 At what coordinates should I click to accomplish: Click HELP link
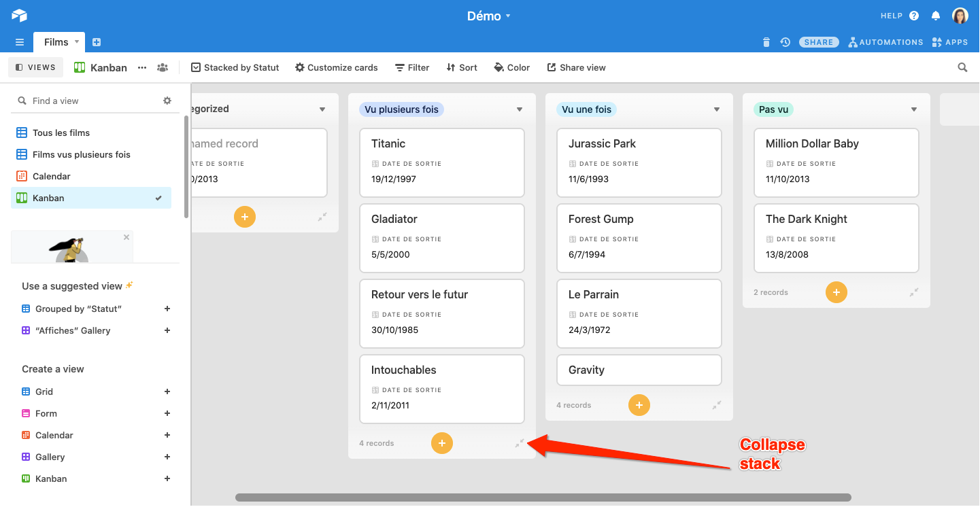(x=892, y=16)
